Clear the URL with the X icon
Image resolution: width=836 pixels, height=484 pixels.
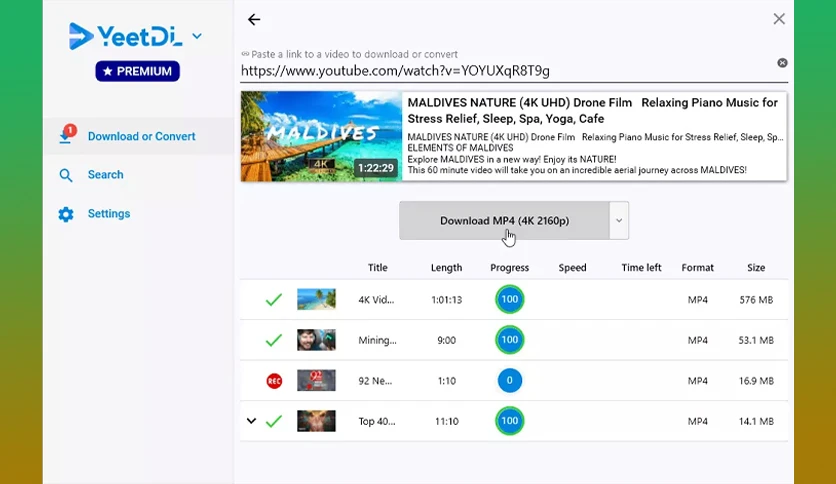click(782, 63)
